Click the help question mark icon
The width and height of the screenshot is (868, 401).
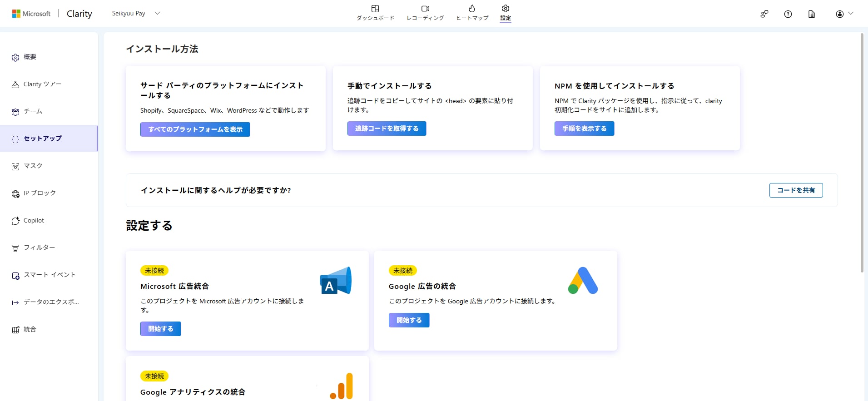[788, 14]
